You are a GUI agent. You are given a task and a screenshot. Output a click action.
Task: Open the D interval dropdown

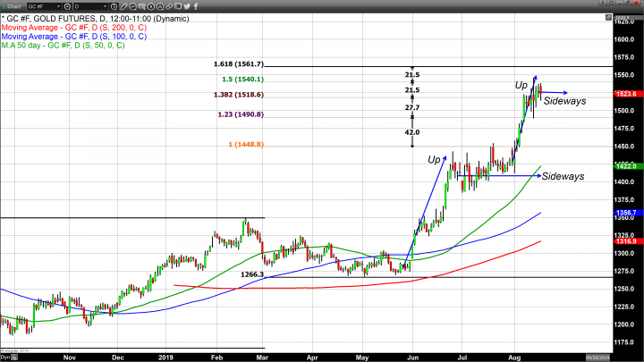(x=90, y=6)
